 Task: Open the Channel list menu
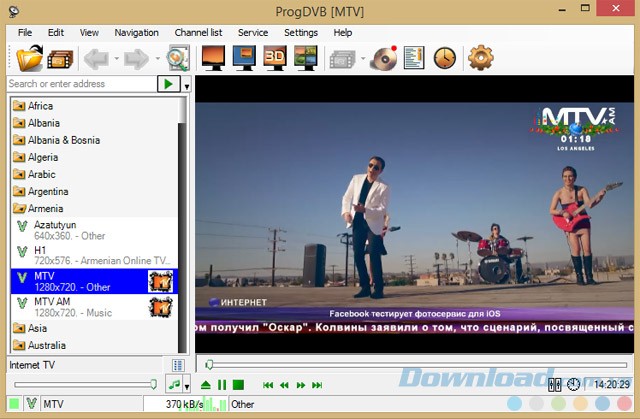(197, 32)
